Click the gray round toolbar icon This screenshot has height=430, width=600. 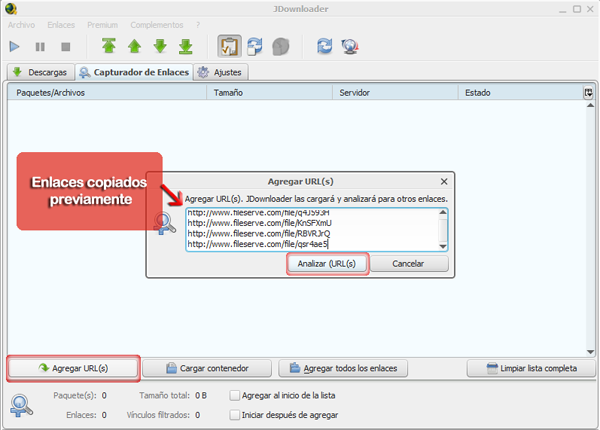coord(281,47)
